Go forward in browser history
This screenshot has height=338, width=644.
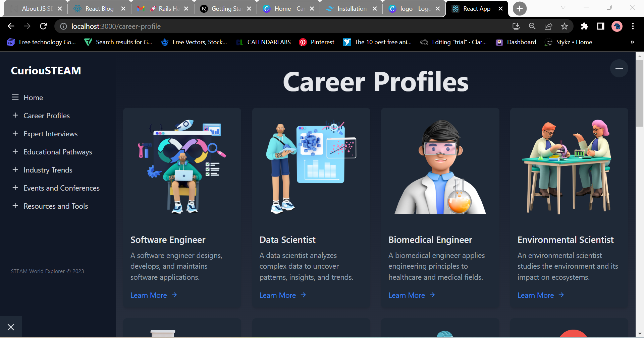27,26
